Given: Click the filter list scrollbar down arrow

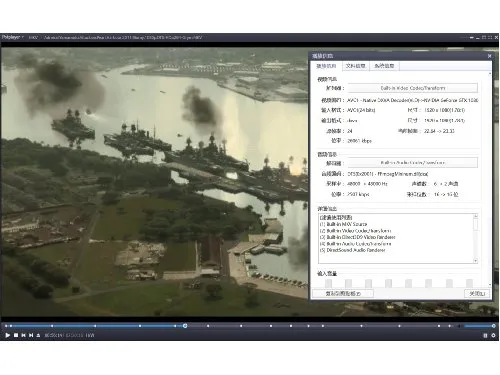Looking at the screenshot, I should tap(476, 261).
